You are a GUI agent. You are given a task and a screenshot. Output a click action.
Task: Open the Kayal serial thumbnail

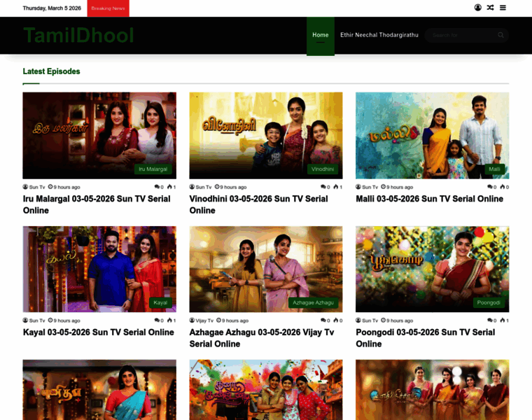[x=99, y=269]
